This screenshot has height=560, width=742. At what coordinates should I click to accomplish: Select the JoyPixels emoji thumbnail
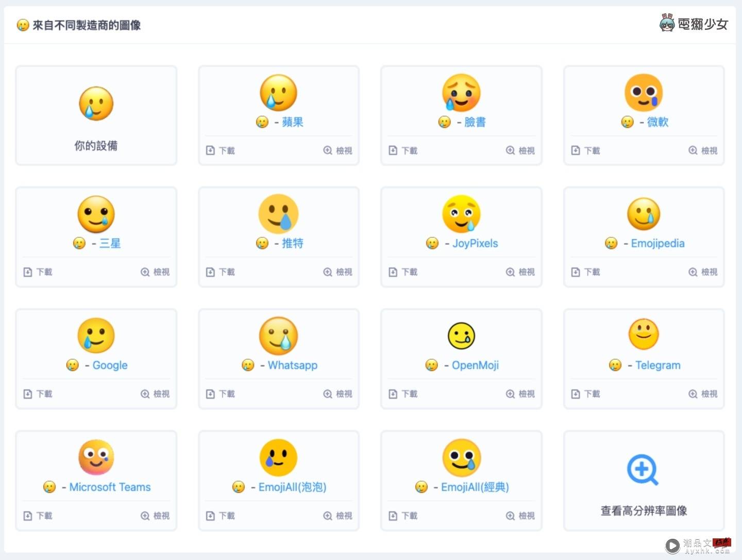461,214
